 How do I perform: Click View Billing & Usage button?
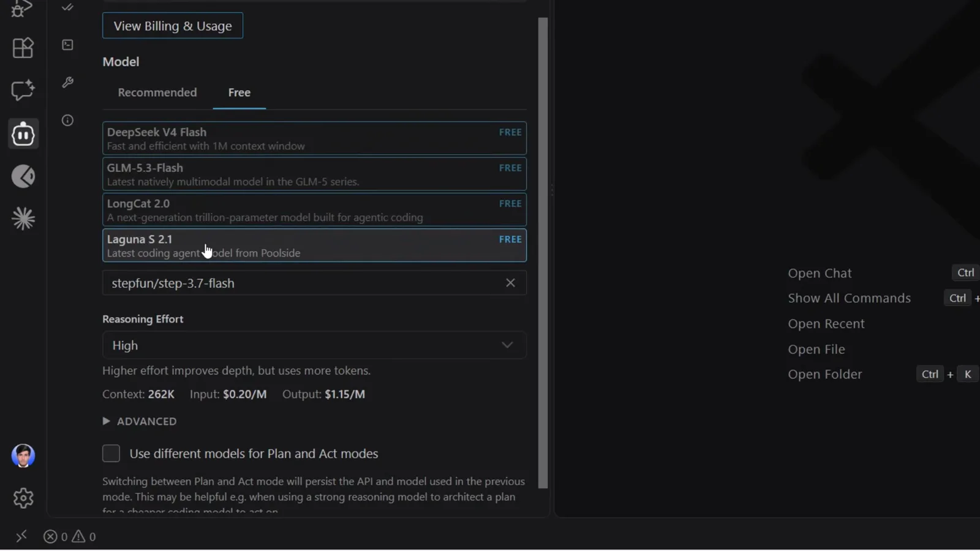[x=173, y=26]
